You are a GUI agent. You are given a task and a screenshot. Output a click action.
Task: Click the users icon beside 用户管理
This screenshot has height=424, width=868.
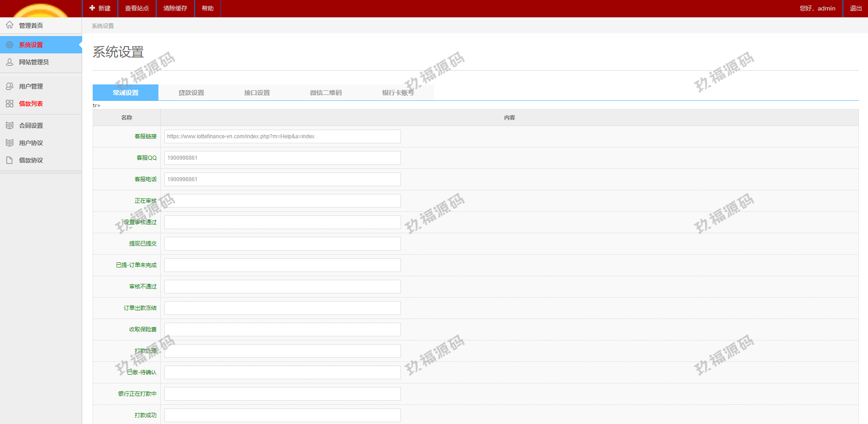pos(10,86)
